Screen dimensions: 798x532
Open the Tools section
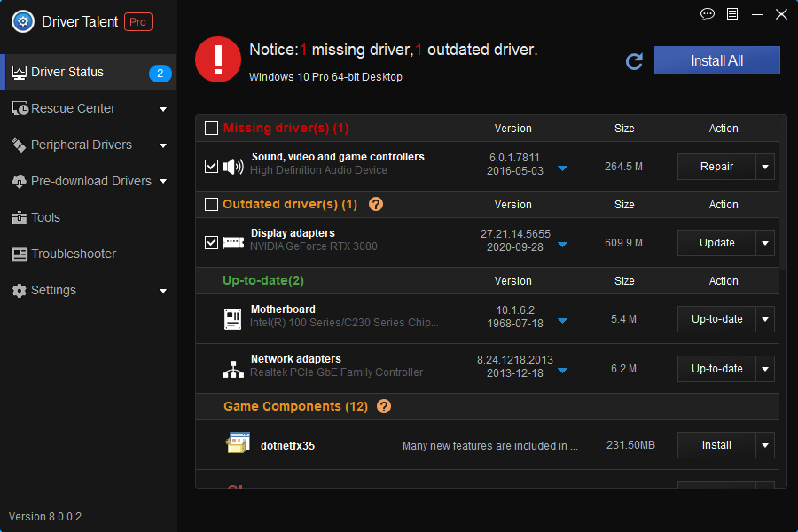click(44, 217)
